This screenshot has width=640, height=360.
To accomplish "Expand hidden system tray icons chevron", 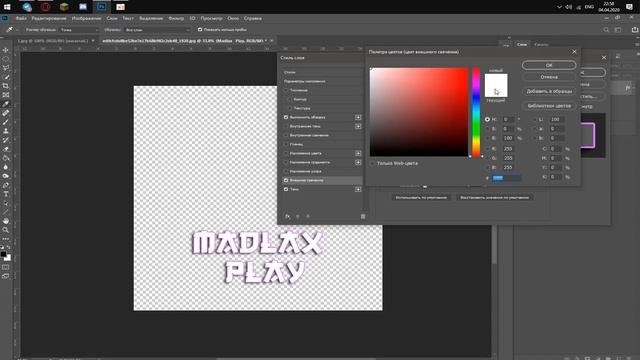I will tap(559, 7).
